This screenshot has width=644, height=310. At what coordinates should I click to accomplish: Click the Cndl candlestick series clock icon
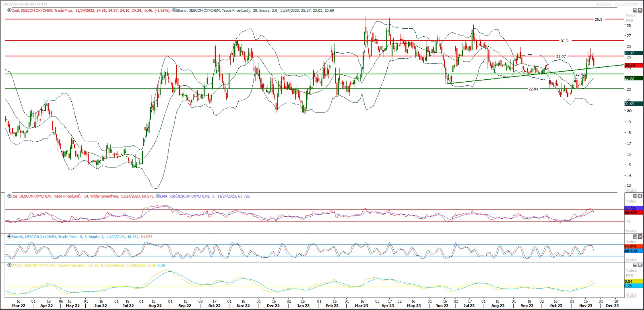tap(9, 10)
